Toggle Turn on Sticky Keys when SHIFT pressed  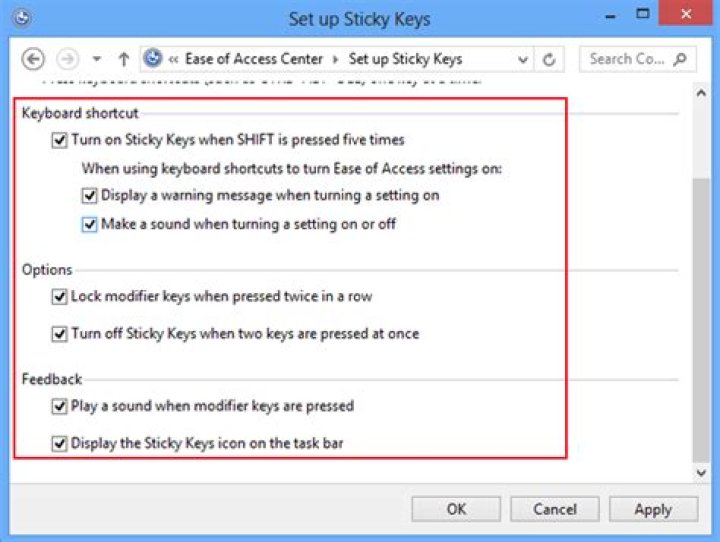coord(59,141)
